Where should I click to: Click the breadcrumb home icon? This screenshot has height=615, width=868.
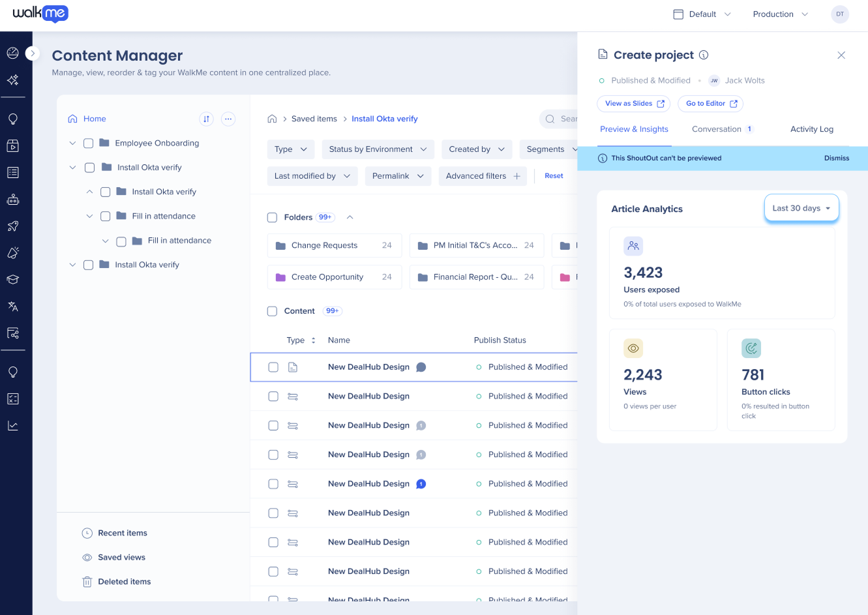(272, 119)
